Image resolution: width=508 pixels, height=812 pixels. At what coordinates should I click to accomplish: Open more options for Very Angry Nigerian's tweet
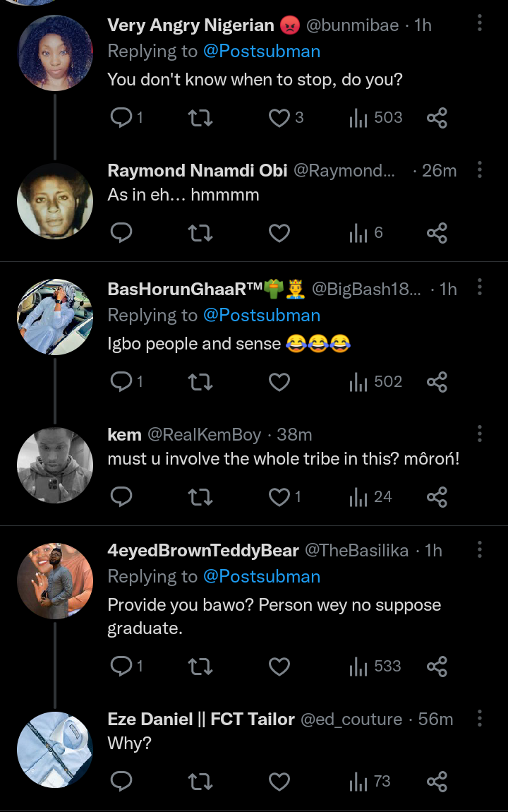coord(480,23)
